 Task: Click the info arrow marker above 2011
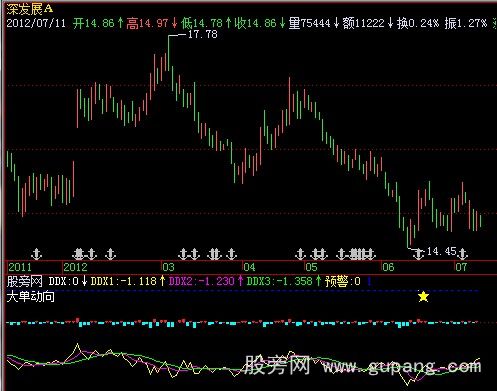coord(36,254)
